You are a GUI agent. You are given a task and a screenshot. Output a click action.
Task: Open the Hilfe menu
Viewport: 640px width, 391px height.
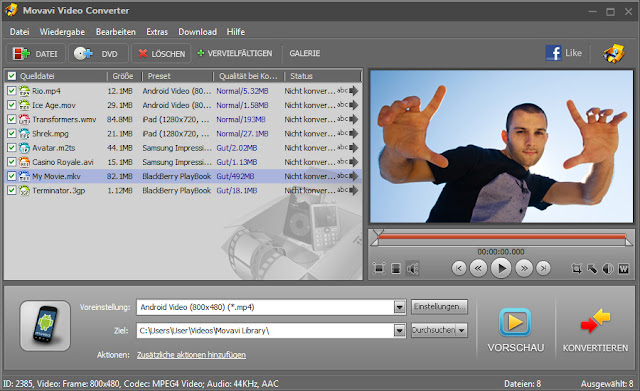[x=236, y=32]
